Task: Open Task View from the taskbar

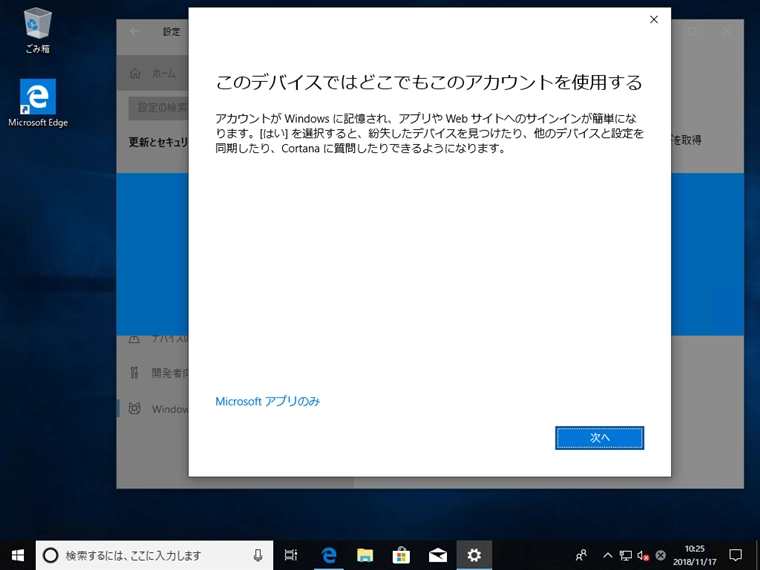Action: (x=291, y=555)
